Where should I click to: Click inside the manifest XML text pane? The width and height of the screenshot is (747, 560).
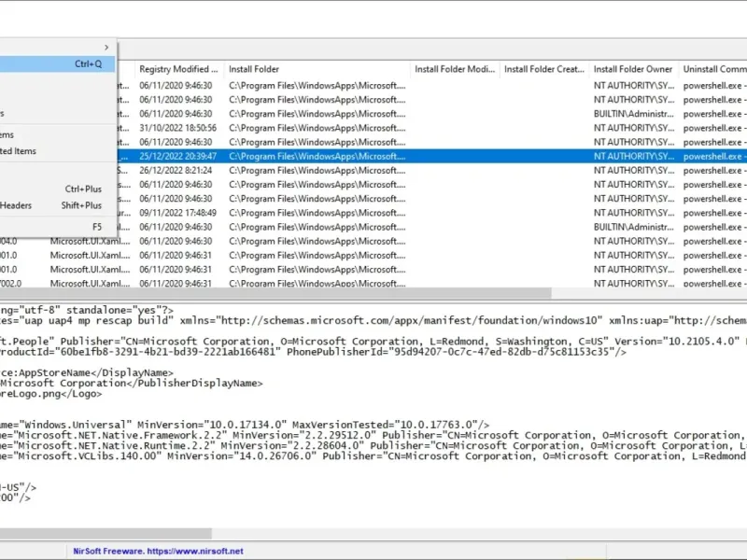tap(373, 414)
